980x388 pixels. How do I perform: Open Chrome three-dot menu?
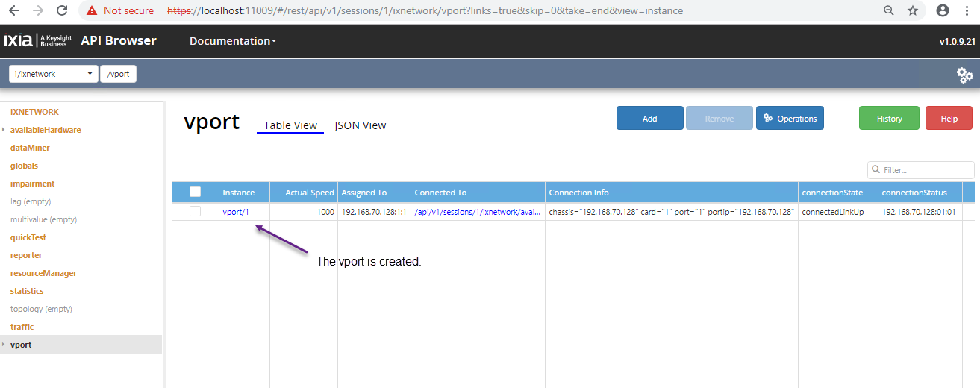click(x=967, y=11)
